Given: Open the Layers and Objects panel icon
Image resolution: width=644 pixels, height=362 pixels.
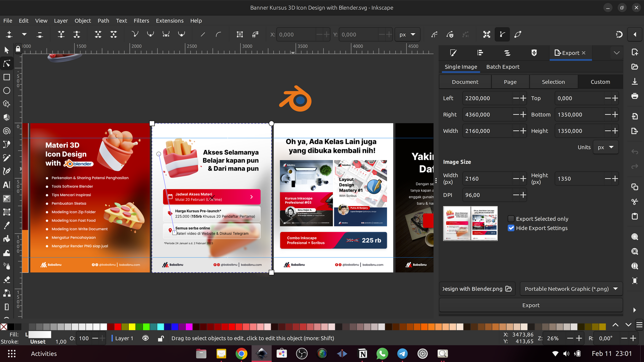Looking at the screenshot, I should (507, 53).
